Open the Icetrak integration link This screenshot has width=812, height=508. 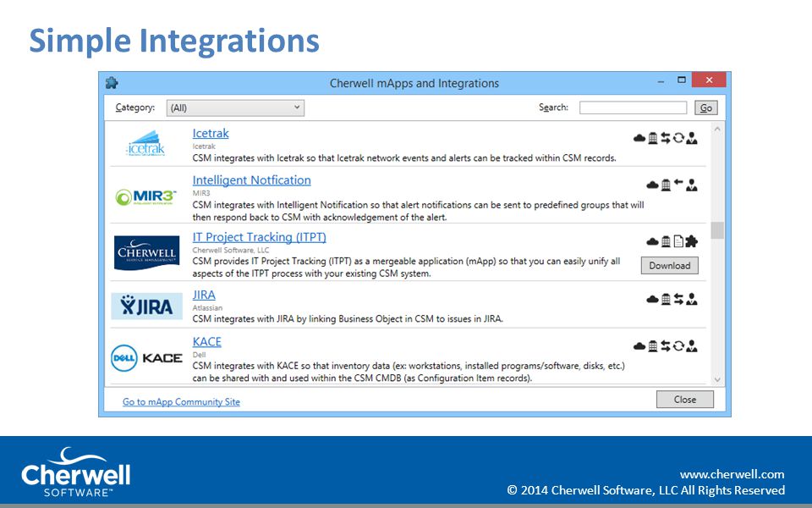pyautogui.click(x=211, y=133)
